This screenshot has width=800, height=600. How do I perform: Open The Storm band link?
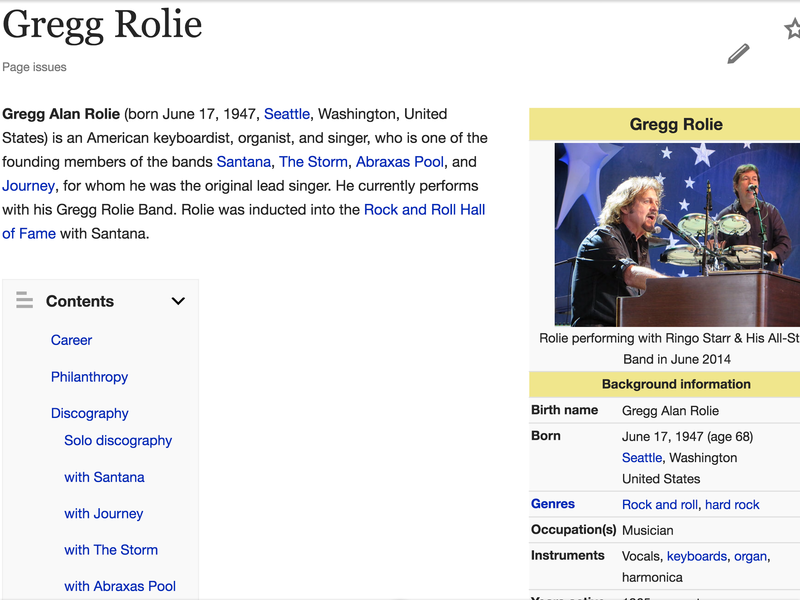tap(313, 162)
